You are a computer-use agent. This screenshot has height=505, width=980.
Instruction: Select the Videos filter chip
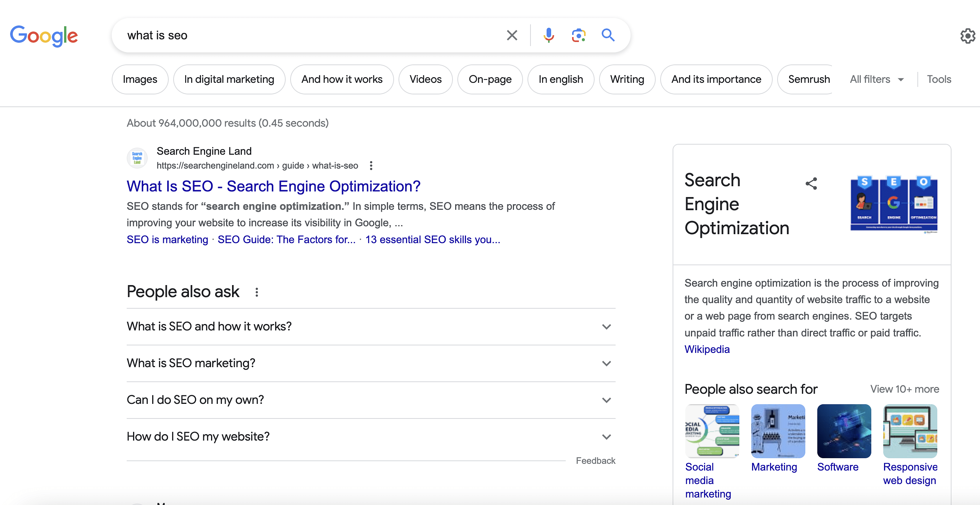coord(425,79)
